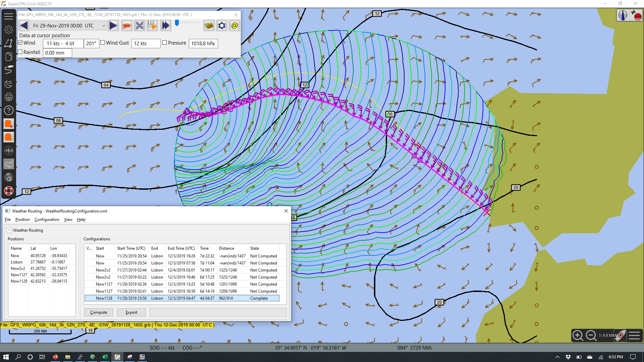Click the chart zoom in magnifier button
Viewport: 644px width, 362px height.
[578, 335]
